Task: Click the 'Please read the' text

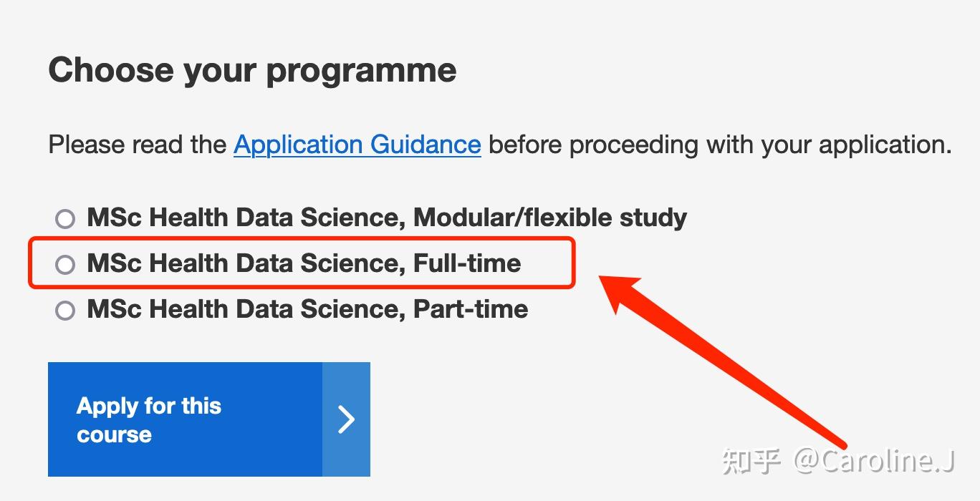Action: tap(138, 145)
